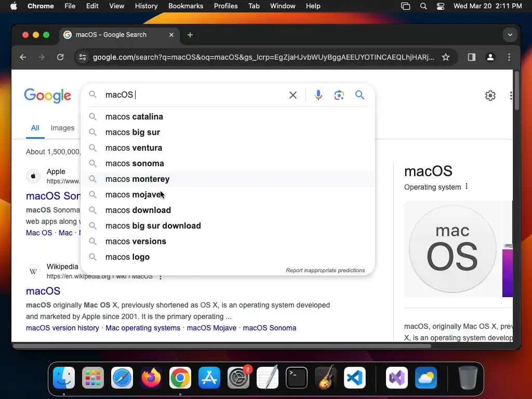The image size is (532, 399).
Task: Open Launchpad from the dock
Action: [x=93, y=378]
